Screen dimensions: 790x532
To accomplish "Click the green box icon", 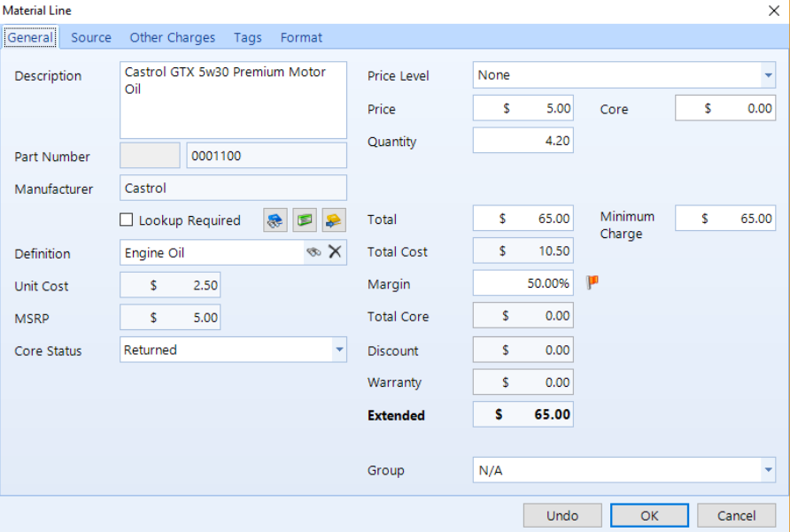I will [305, 220].
